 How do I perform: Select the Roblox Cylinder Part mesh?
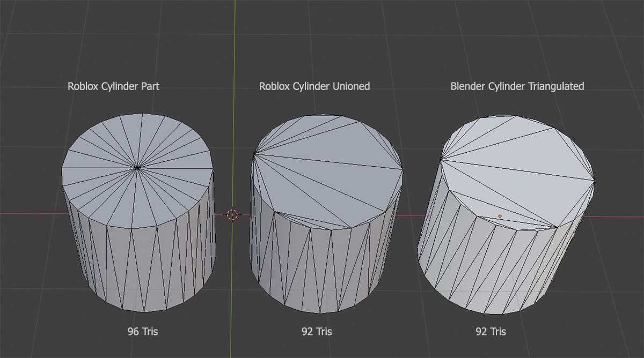[138, 212]
